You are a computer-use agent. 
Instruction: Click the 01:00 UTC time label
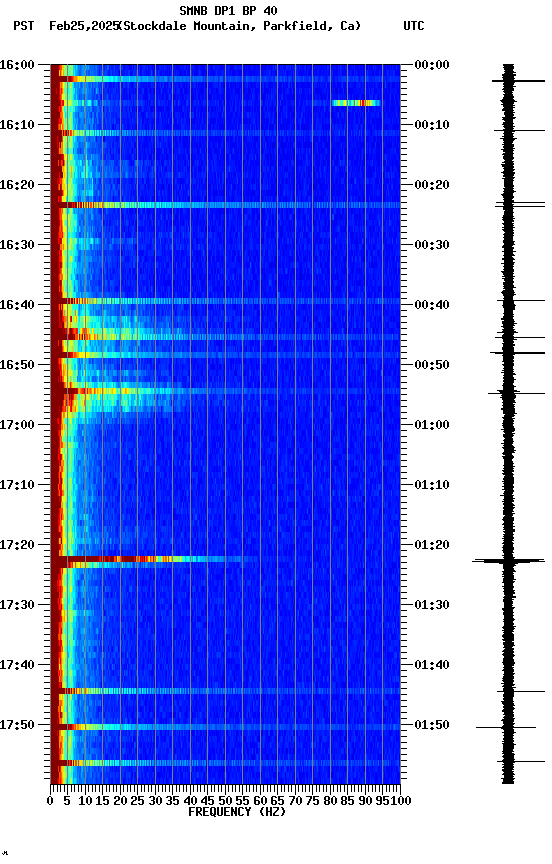[x=432, y=425]
